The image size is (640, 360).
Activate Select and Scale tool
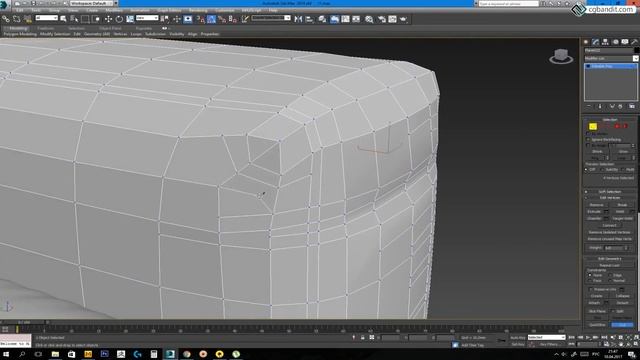[x=130, y=19]
